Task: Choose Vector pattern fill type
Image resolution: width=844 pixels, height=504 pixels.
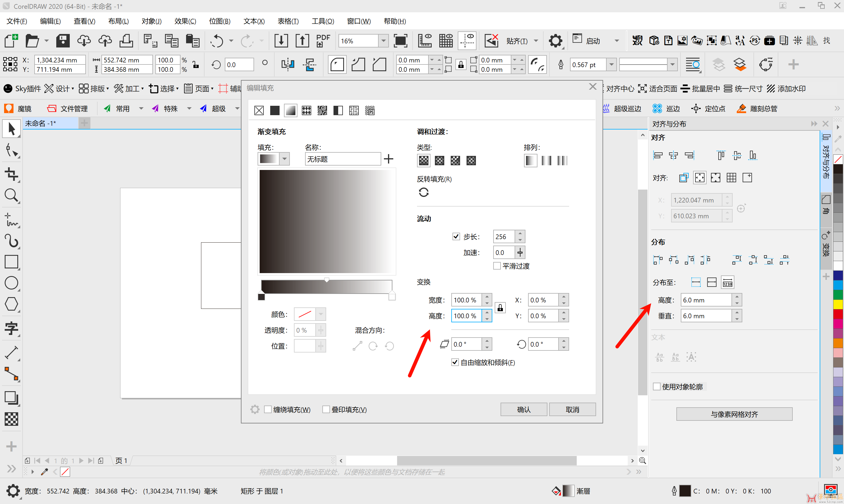Action: pyautogui.click(x=306, y=110)
